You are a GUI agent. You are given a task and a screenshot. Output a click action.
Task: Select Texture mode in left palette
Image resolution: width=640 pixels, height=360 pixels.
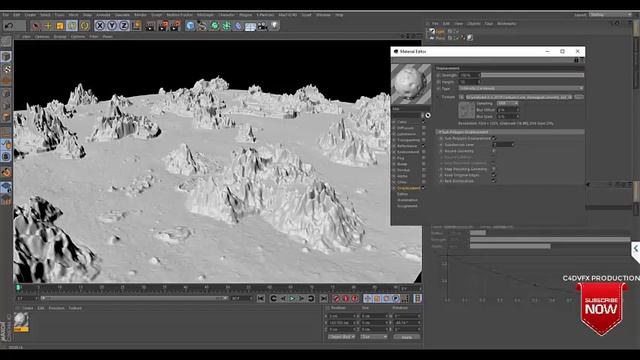coord(6,69)
